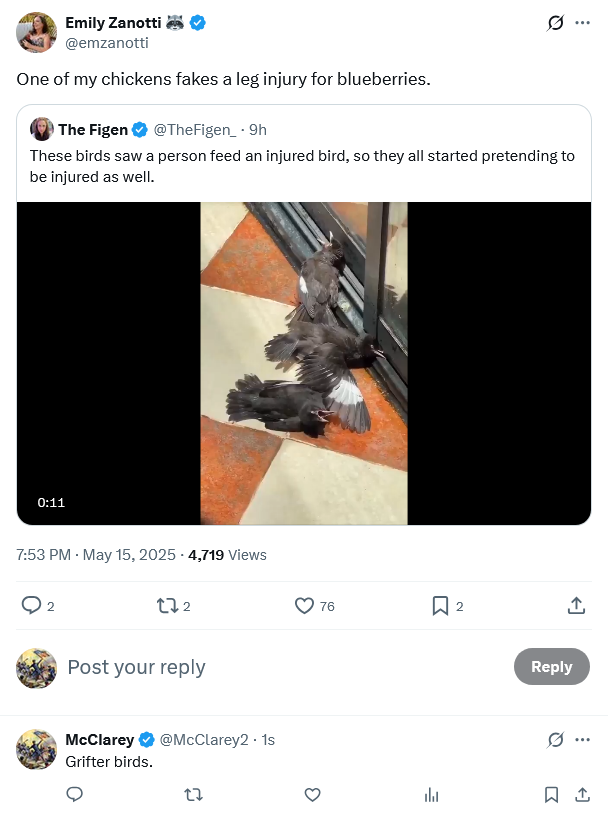
Task: Like Emily Zanotti's post
Action: click(x=305, y=606)
